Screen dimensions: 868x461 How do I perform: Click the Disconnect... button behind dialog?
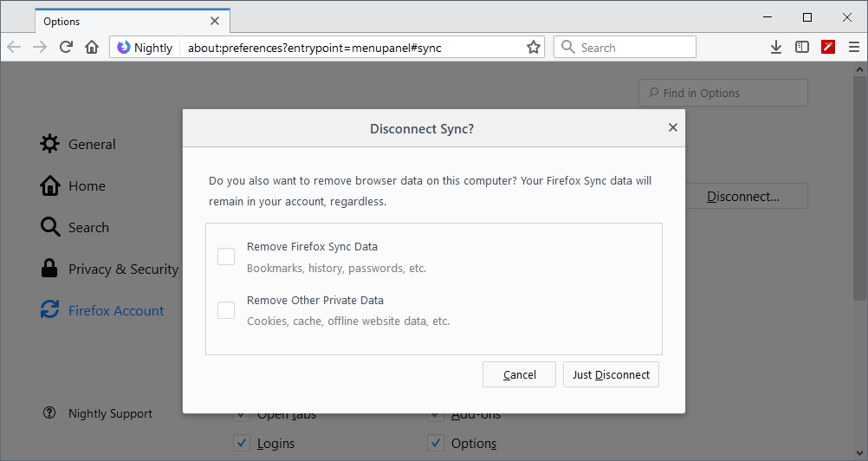click(x=746, y=197)
